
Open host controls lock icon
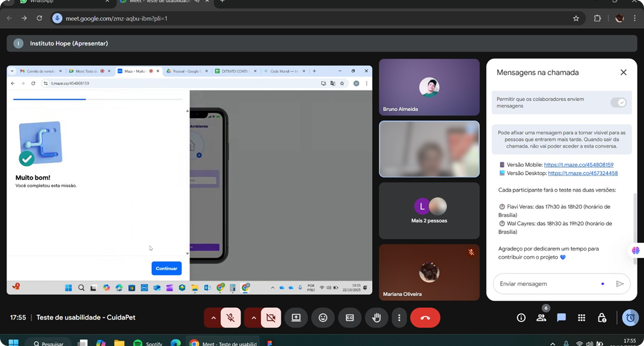[x=602, y=318]
